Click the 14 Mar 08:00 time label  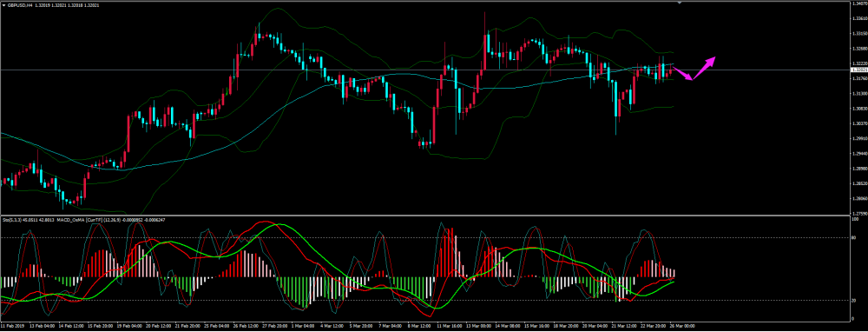tap(508, 326)
